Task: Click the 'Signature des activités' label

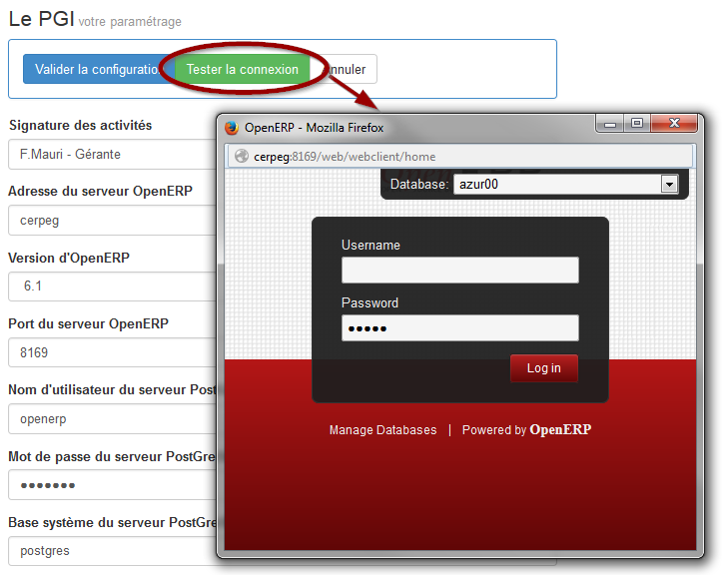Action: 80,126
